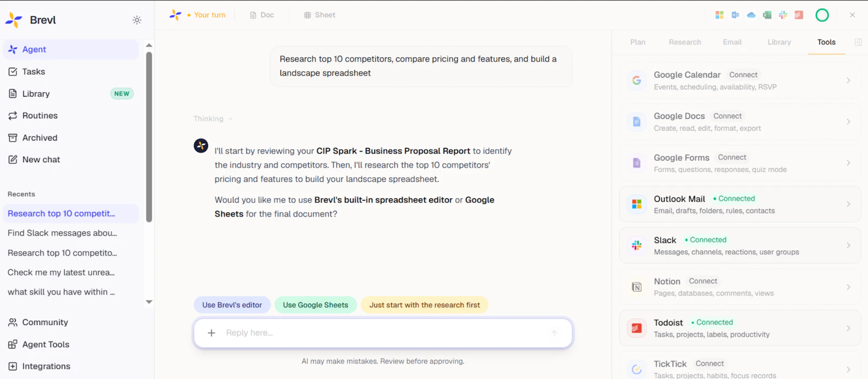Click the Google Forms tool icon
The height and width of the screenshot is (379, 868).
point(637,163)
